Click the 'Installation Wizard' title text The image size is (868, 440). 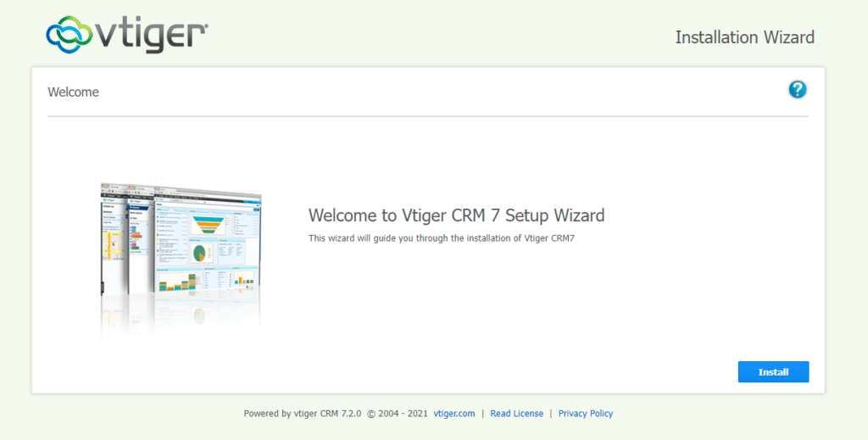[744, 37]
